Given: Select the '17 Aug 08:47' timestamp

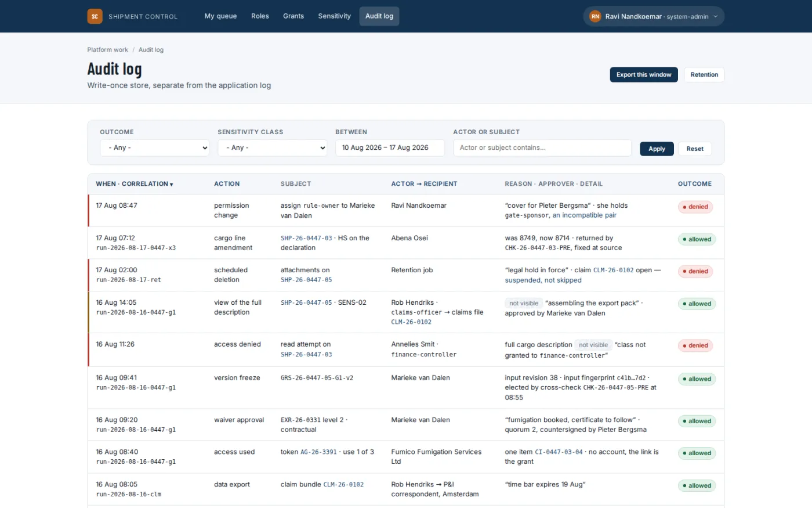Looking at the screenshot, I should pyautogui.click(x=117, y=206).
